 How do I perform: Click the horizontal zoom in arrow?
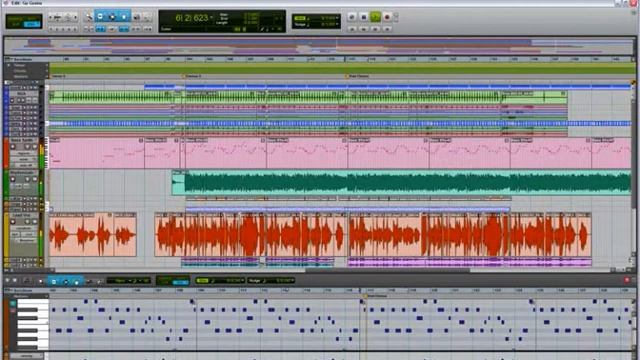(76, 18)
